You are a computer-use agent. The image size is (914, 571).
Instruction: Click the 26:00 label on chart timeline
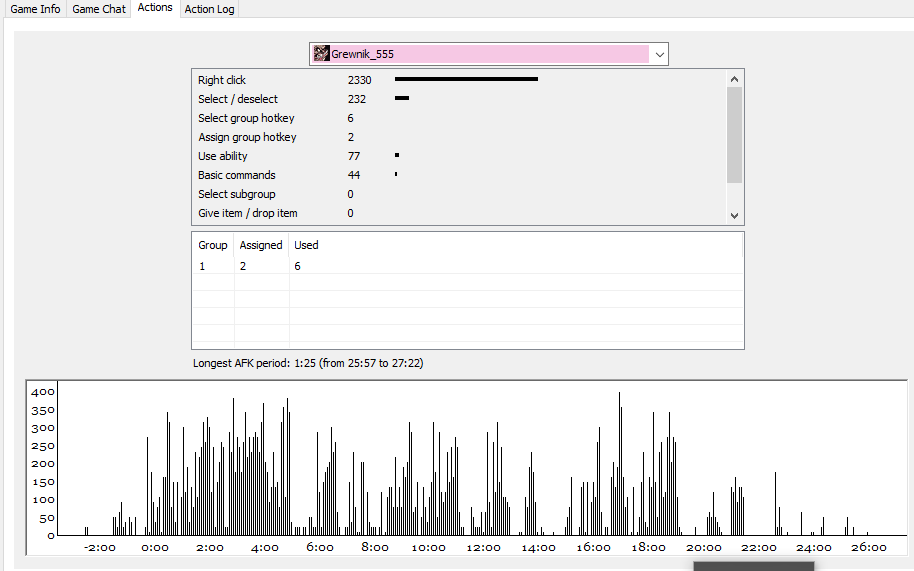(x=869, y=548)
